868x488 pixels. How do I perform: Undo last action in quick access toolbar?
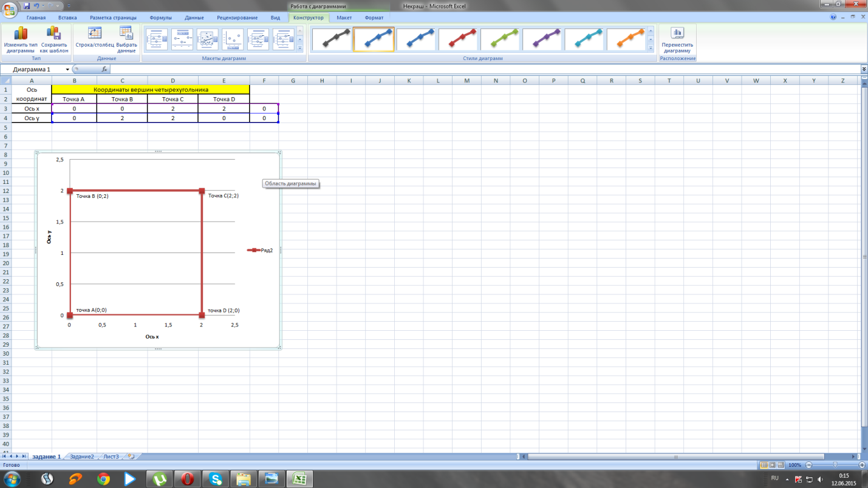click(36, 5)
